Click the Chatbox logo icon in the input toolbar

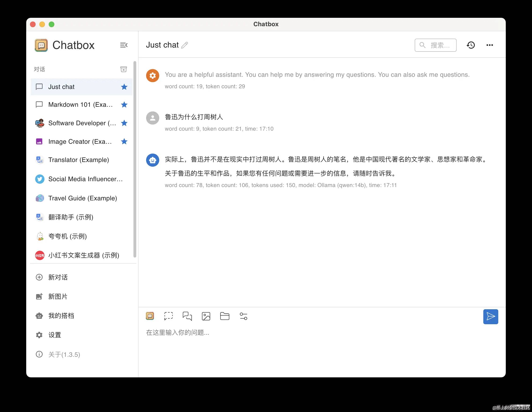coord(150,316)
